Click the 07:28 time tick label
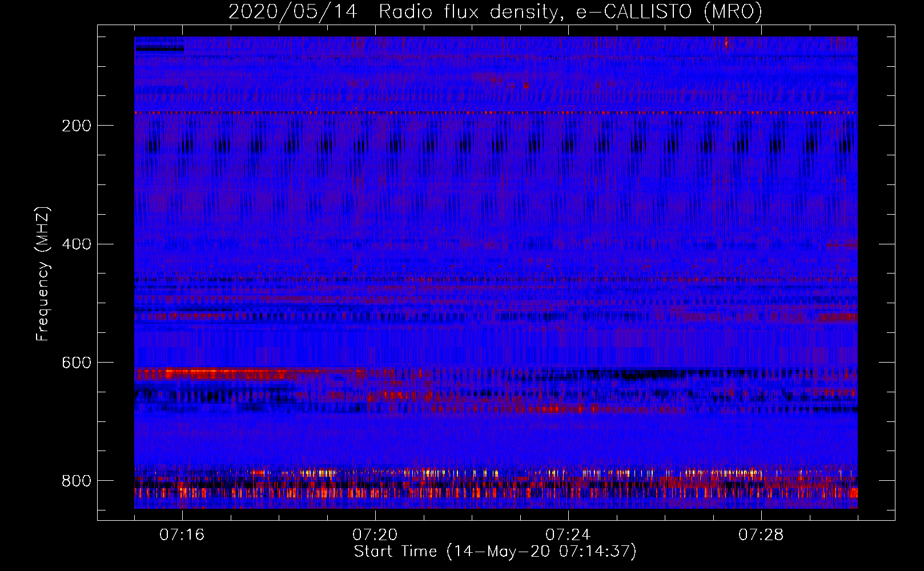 pos(761,535)
